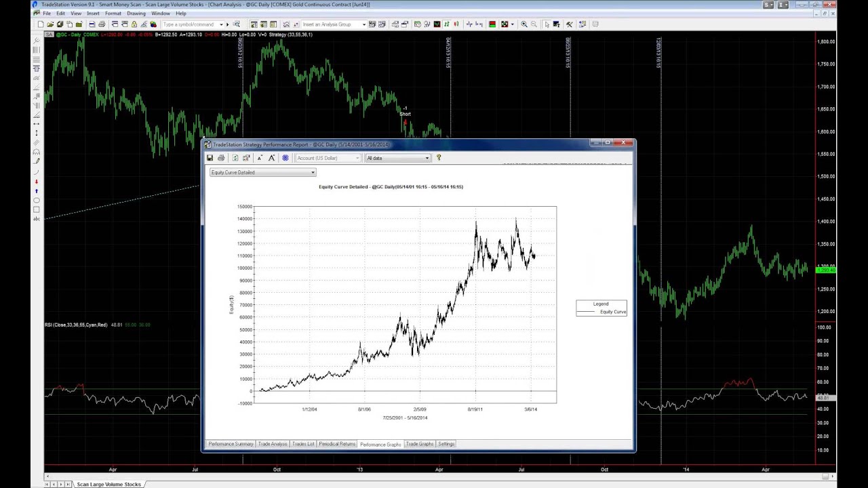This screenshot has height=488, width=868.
Task: Switch to the Performance Graphs tab
Action: (380, 444)
